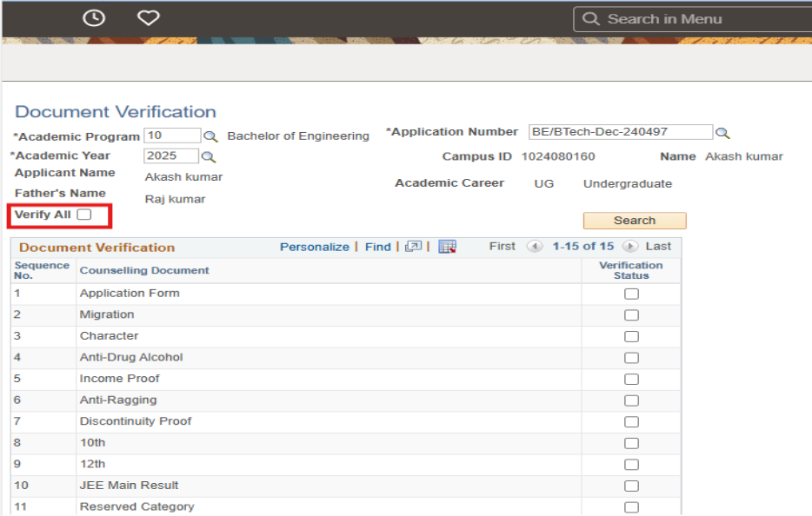Check verification for Anti-Ragging
This screenshot has width=812, height=516.
(631, 400)
